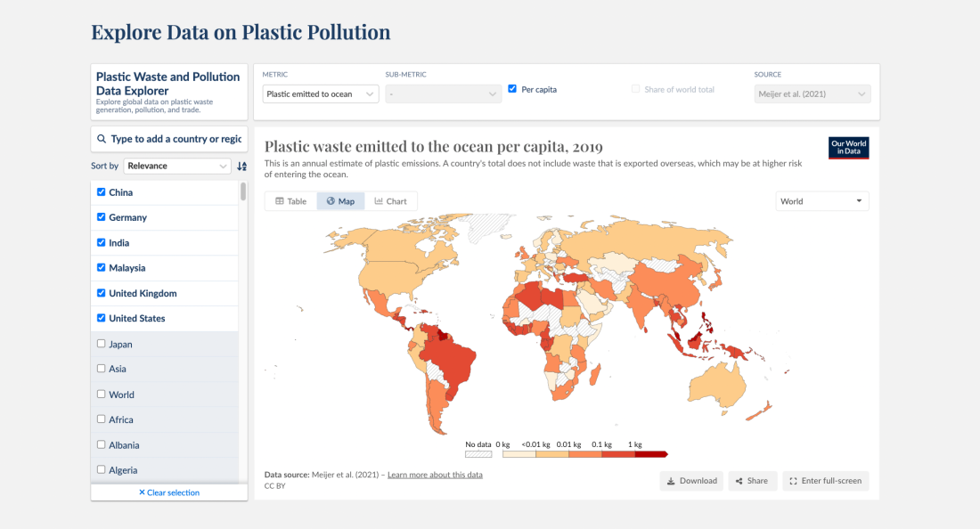This screenshot has width=980, height=529.
Task: Open the World region dropdown
Action: coord(822,201)
